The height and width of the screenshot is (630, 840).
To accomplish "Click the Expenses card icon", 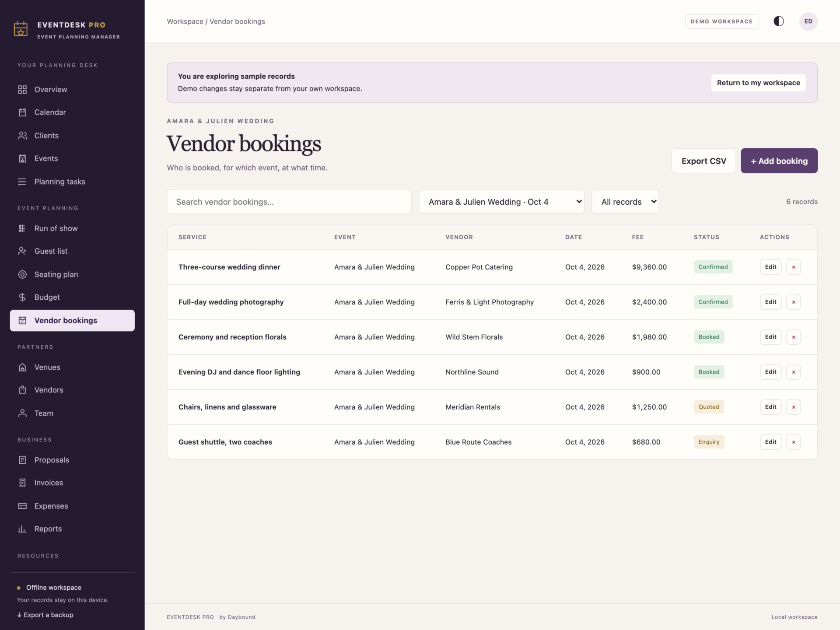I will [22, 506].
